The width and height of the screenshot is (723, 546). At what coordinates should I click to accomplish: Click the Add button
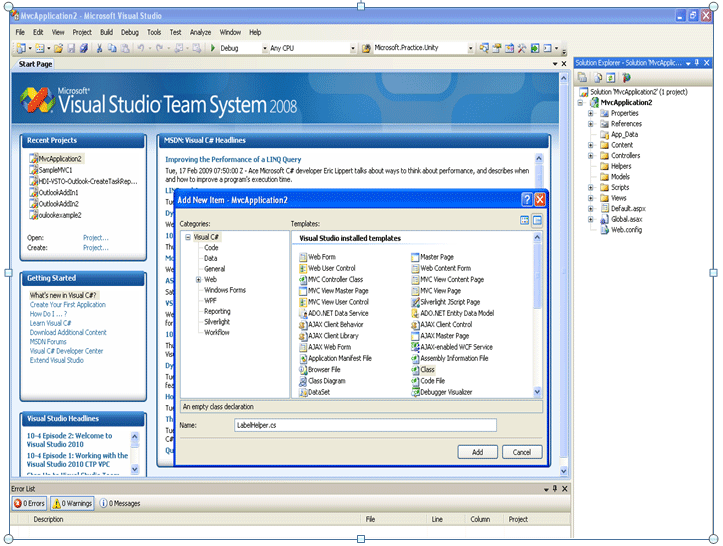coord(477,452)
